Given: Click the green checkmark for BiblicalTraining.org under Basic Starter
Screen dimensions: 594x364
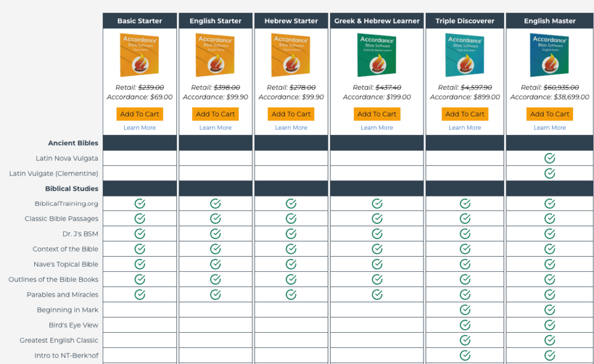Looking at the screenshot, I should [x=139, y=203].
